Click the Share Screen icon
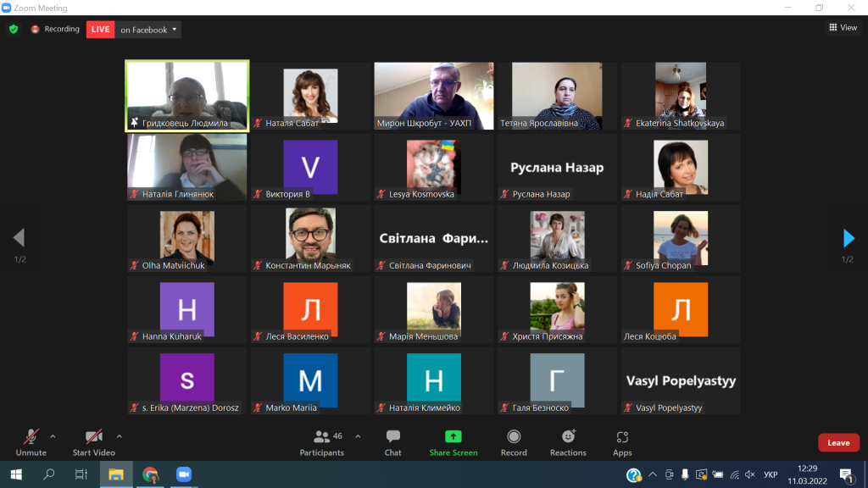The height and width of the screenshot is (488, 868). pyautogui.click(x=453, y=437)
